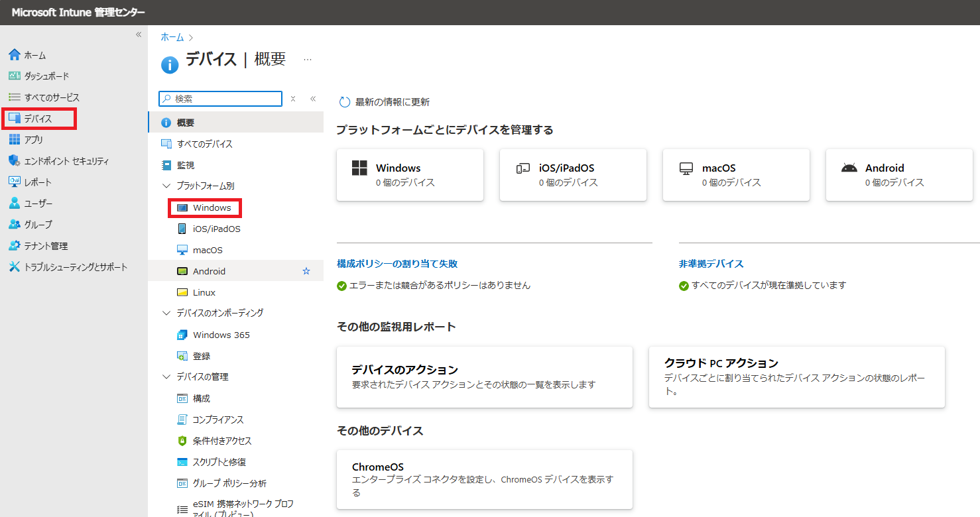Collapse the プラットフォーム別 section
The image size is (980, 517).
click(166, 186)
